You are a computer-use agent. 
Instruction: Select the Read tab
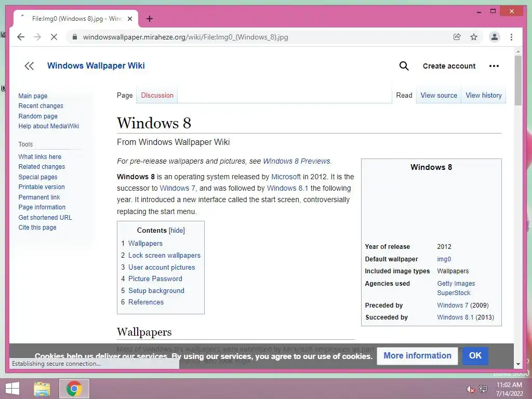(404, 96)
